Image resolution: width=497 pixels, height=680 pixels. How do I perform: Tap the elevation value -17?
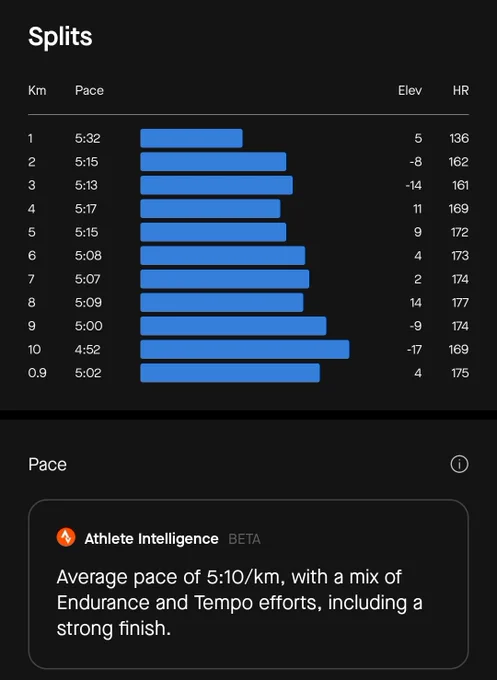[x=414, y=350]
